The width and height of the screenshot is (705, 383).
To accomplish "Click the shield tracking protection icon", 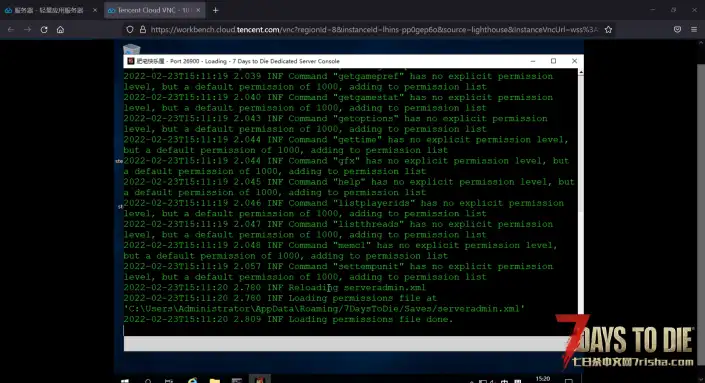I will (x=130, y=30).
